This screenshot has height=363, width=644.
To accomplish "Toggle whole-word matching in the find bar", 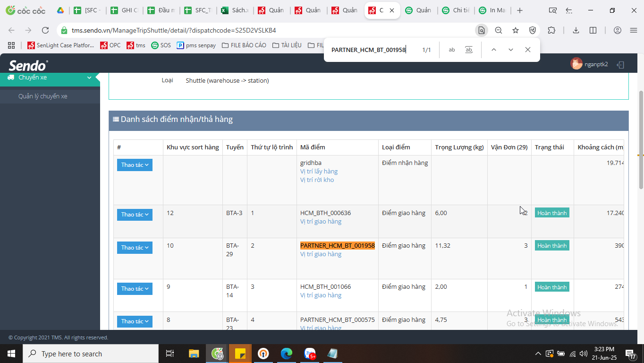I will tap(468, 50).
